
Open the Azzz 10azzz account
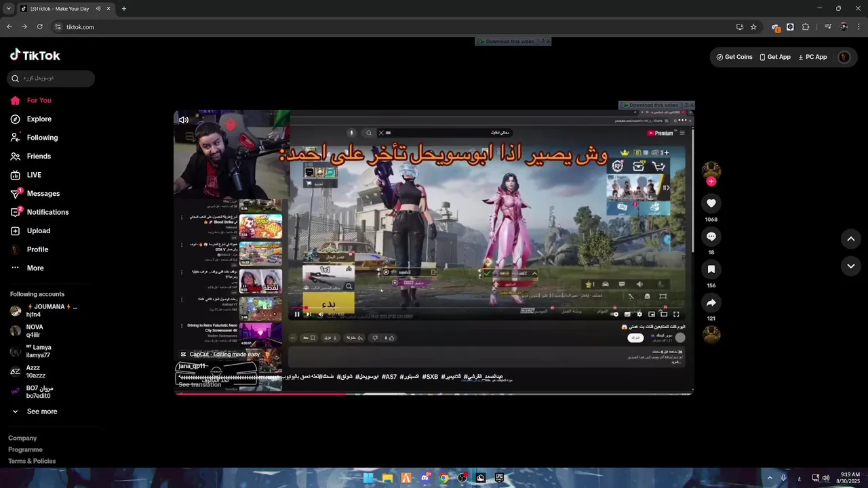(28, 371)
